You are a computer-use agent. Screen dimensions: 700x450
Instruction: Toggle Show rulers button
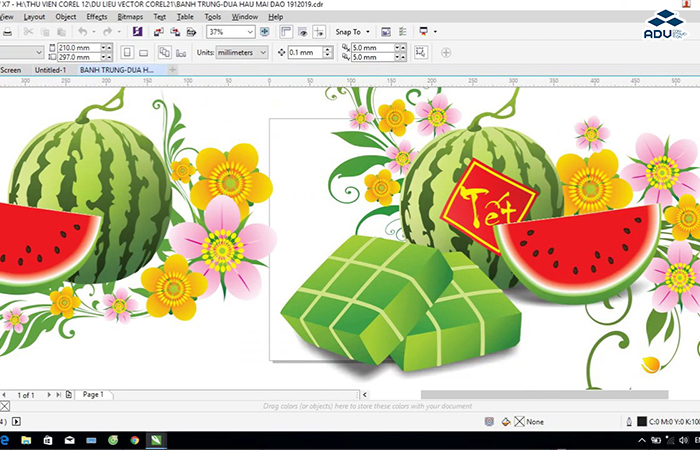click(x=286, y=32)
